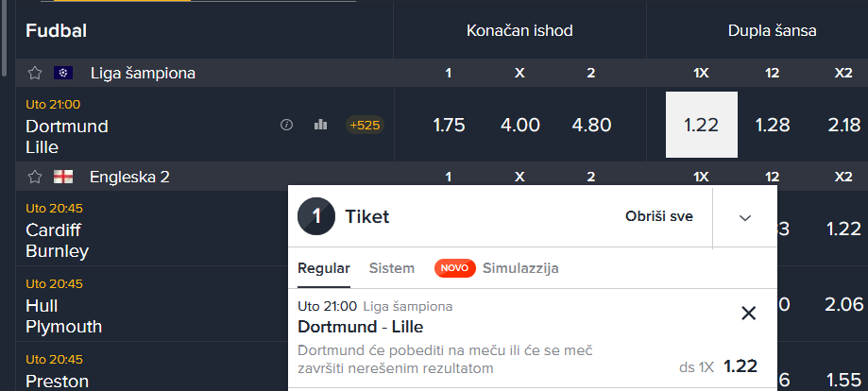Screen dimensions: 868x391
Task: Select draw odds 4.00
Action: point(519,125)
